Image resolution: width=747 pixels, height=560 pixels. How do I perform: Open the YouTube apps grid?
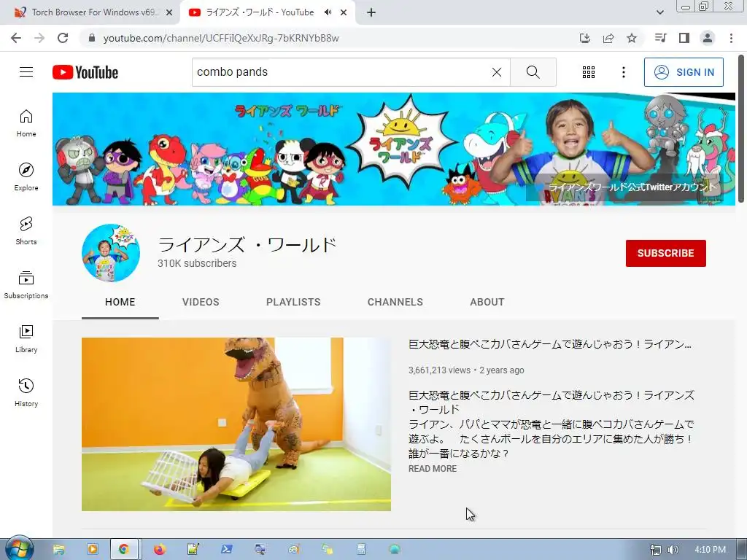pyautogui.click(x=589, y=72)
